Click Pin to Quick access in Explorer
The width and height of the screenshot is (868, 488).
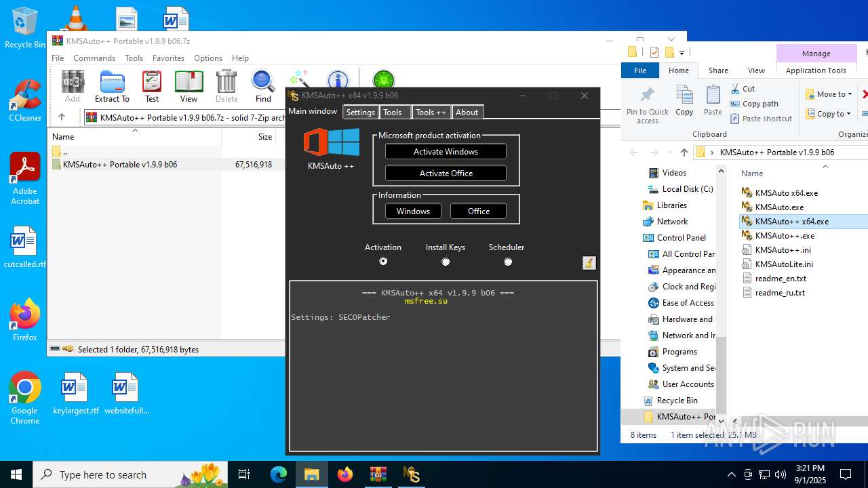[x=648, y=105]
